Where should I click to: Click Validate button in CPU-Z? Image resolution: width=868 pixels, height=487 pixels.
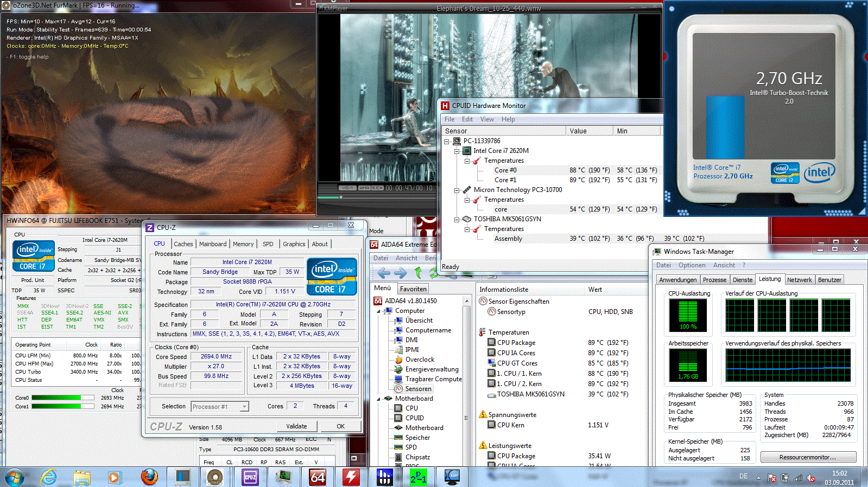click(296, 426)
